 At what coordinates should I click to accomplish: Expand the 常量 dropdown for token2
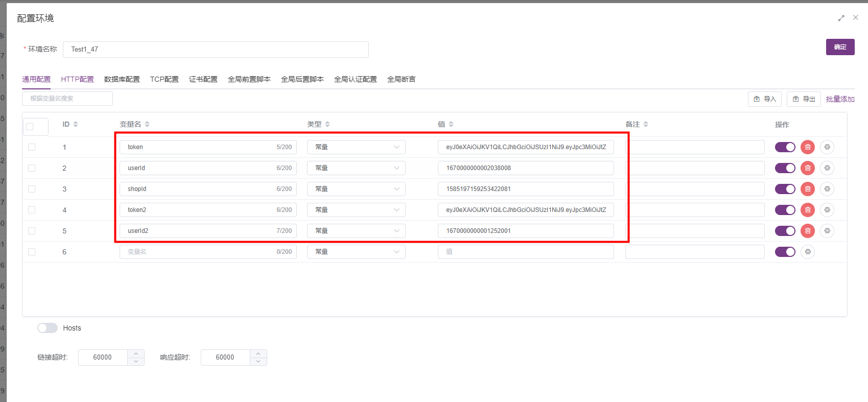(x=356, y=210)
